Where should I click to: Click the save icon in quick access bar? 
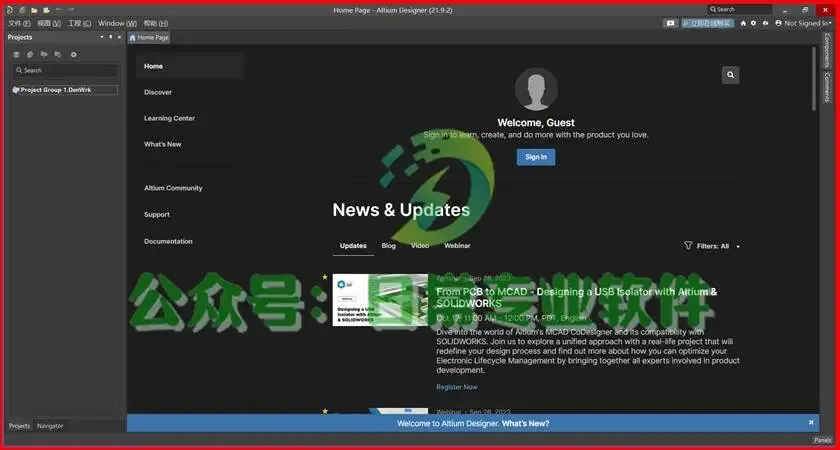click(22, 10)
